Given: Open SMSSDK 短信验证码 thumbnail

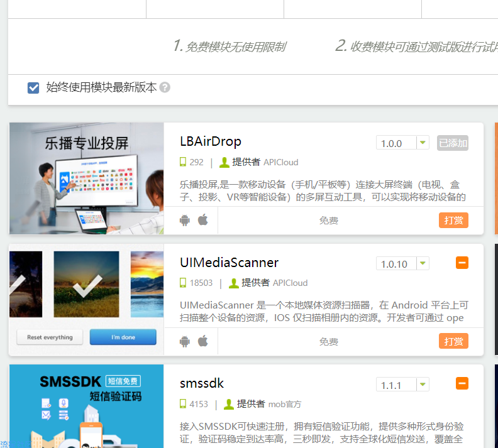Looking at the screenshot, I should (x=86, y=406).
